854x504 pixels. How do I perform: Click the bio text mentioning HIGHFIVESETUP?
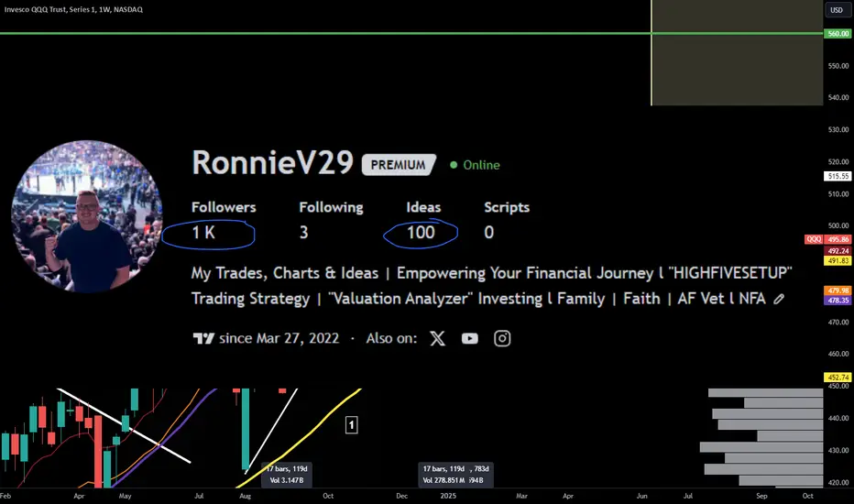click(x=491, y=286)
